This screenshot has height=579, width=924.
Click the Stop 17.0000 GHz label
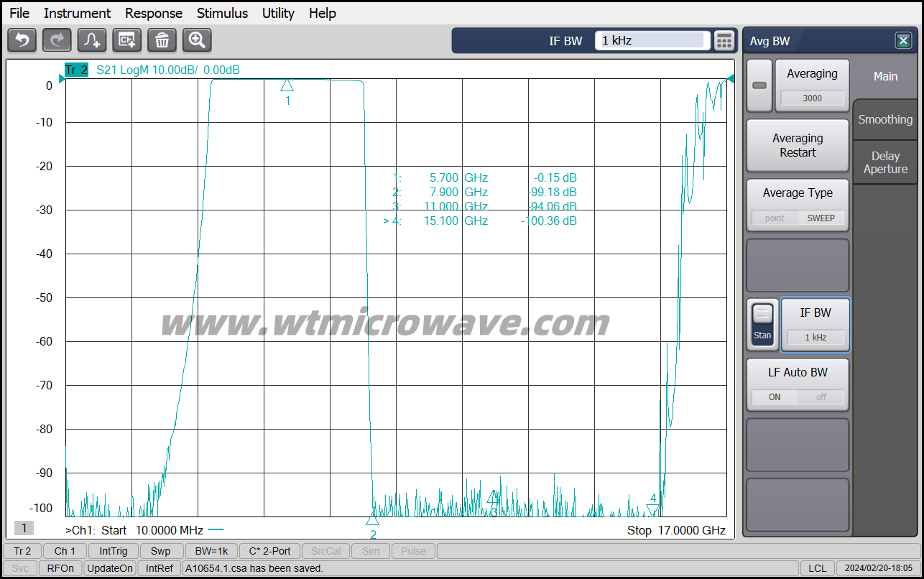point(676,530)
